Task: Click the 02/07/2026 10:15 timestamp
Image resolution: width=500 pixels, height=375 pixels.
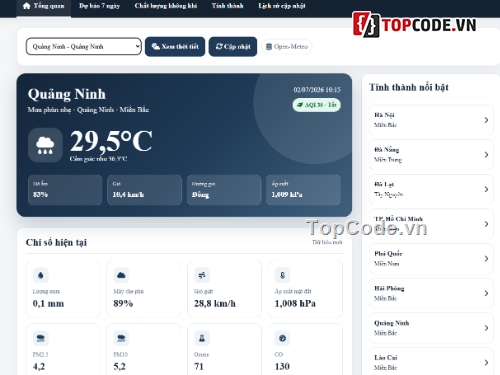Action: (x=317, y=90)
